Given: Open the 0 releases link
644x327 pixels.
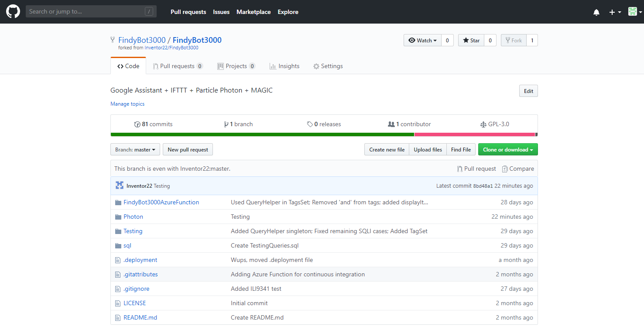Looking at the screenshot, I should coord(324,124).
